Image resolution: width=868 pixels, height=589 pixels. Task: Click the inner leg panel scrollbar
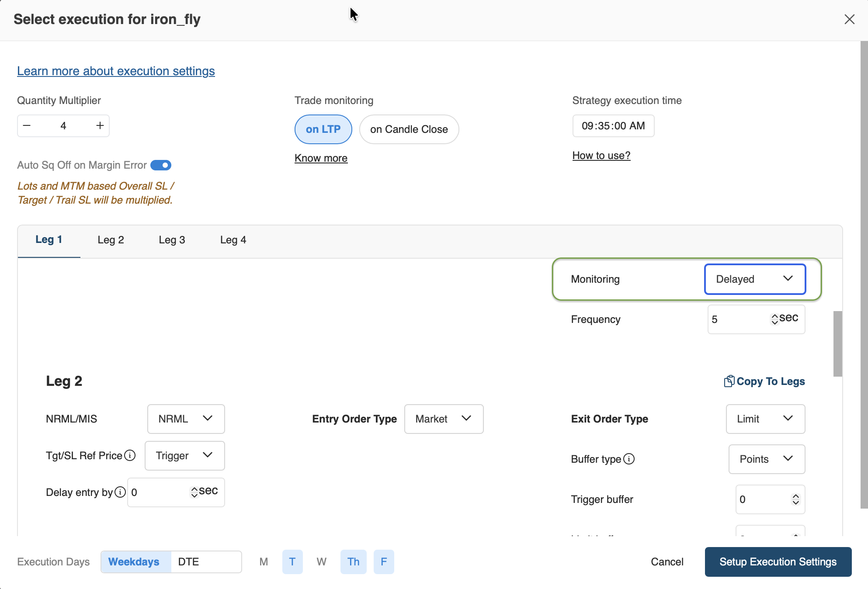[837, 343]
